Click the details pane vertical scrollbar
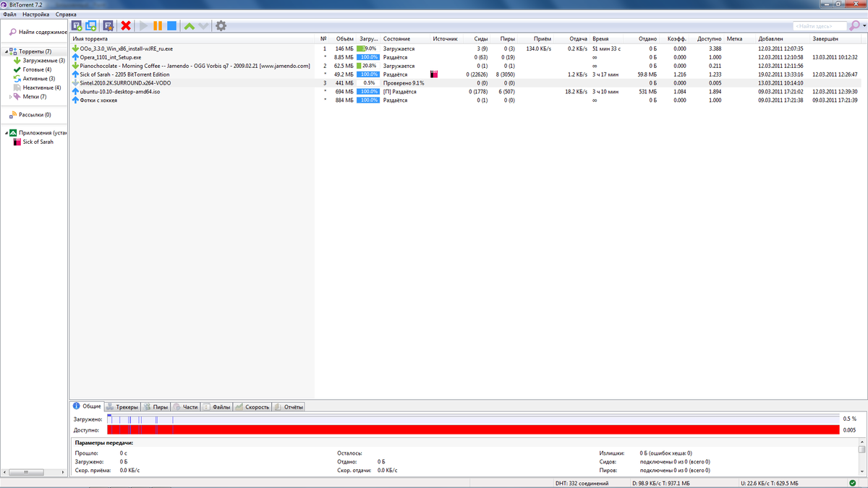This screenshot has width=868, height=488. 862,457
